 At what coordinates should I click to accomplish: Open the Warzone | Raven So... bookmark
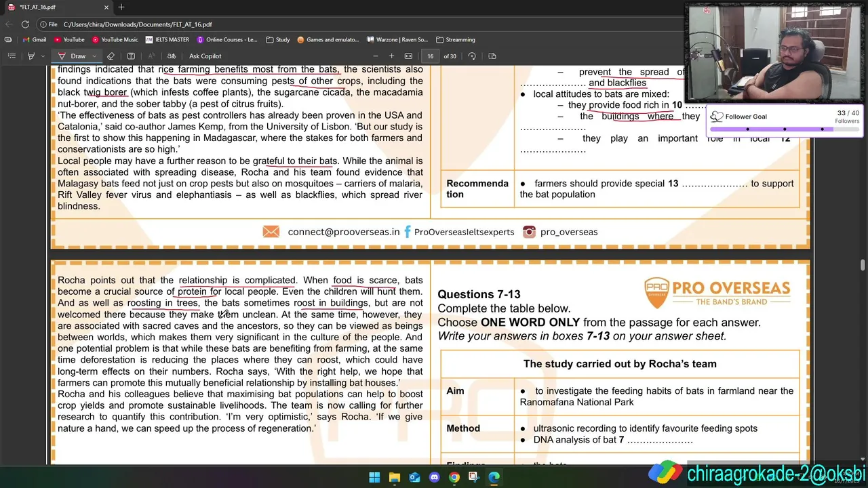[397, 39]
